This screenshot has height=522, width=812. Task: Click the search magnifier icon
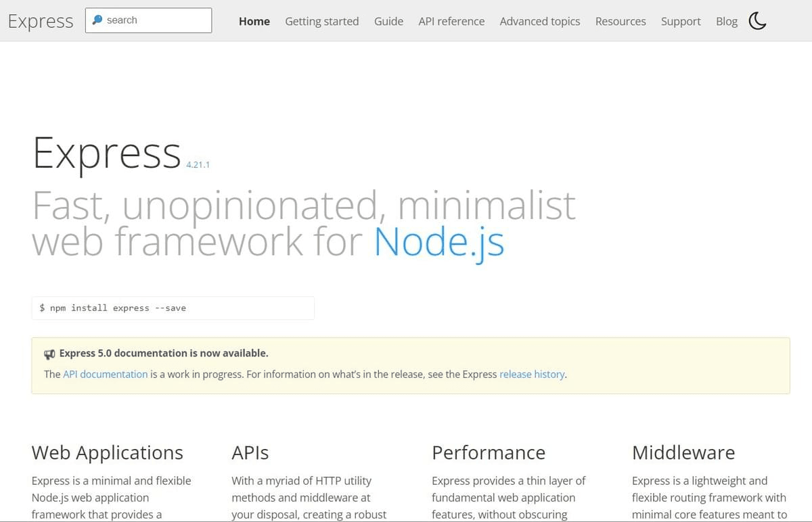(x=99, y=20)
